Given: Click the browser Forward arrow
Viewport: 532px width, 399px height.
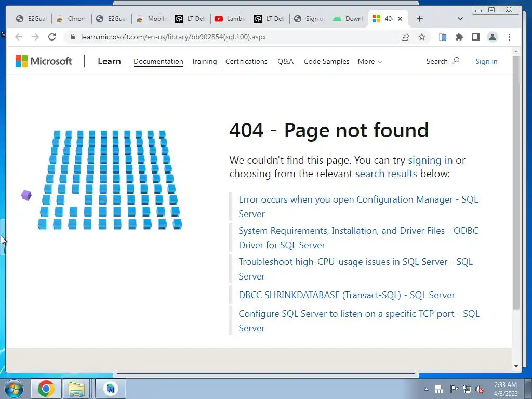Looking at the screenshot, I should point(35,37).
